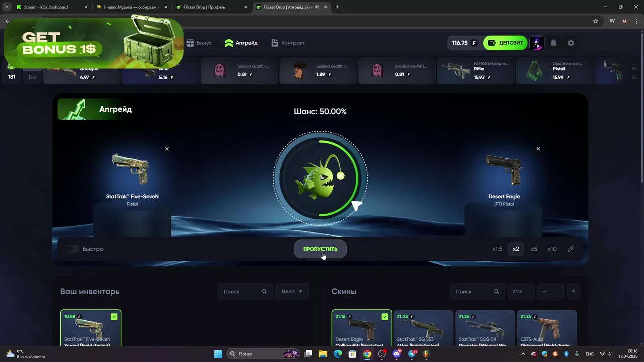644x362 pixels.
Task: Click the pencil custom multiplier icon
Action: [570, 249]
